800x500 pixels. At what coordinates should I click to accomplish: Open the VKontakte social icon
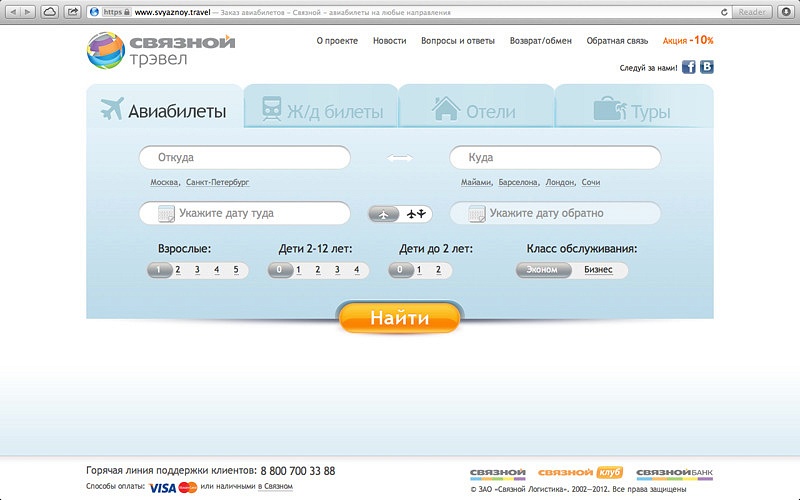pyautogui.click(x=707, y=68)
